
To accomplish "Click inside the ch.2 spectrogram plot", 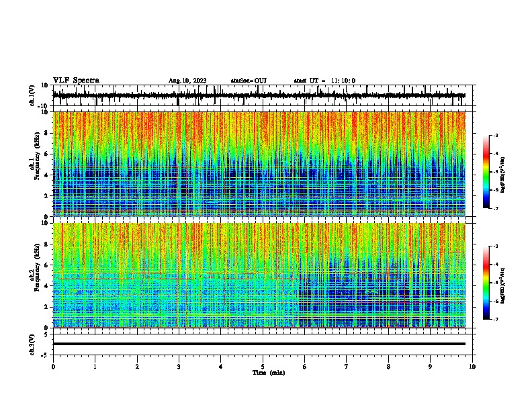I will pos(259,275).
